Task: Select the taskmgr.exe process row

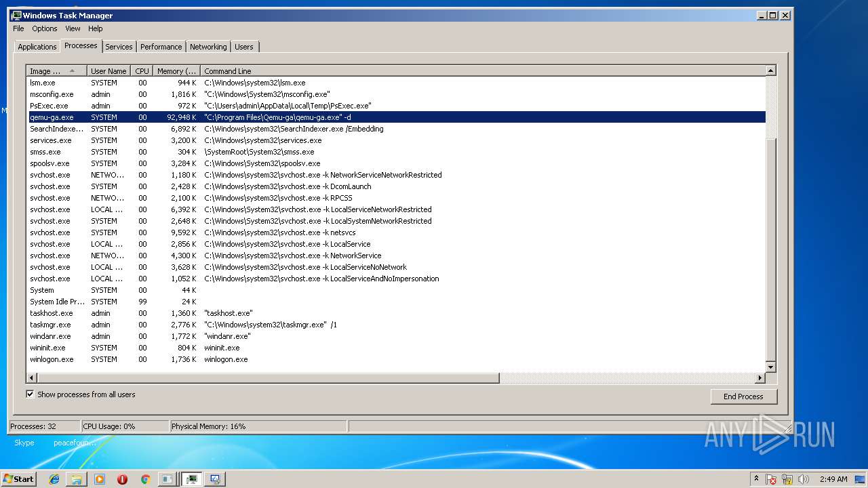Action: tap(396, 325)
